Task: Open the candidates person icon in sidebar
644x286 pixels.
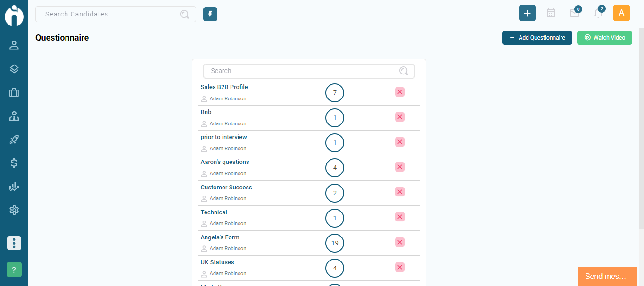Action: pyautogui.click(x=14, y=45)
